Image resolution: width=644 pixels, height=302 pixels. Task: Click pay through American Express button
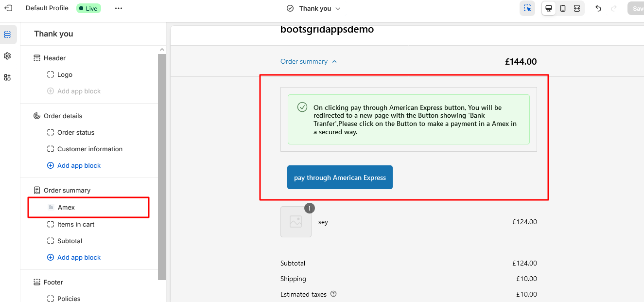coord(340,178)
